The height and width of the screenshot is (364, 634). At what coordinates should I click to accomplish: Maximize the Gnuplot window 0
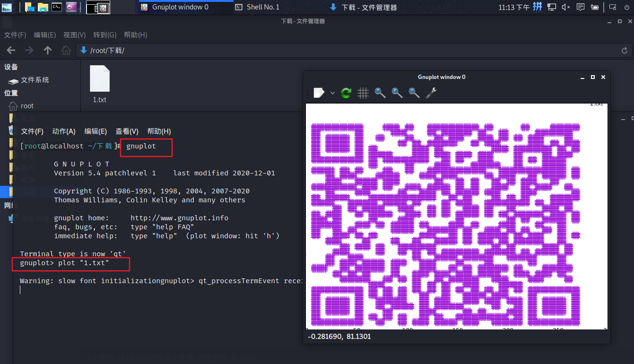click(593, 77)
